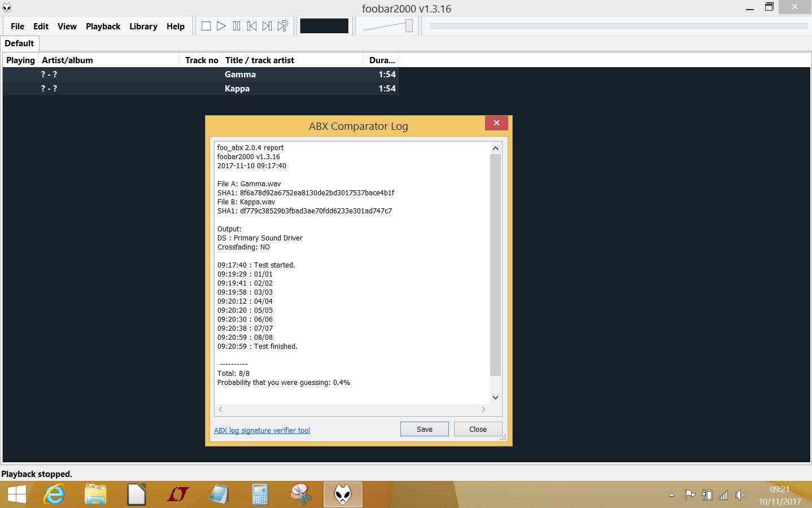Select the Gamma track row
Image resolution: width=812 pixels, height=508 pixels.
point(200,75)
